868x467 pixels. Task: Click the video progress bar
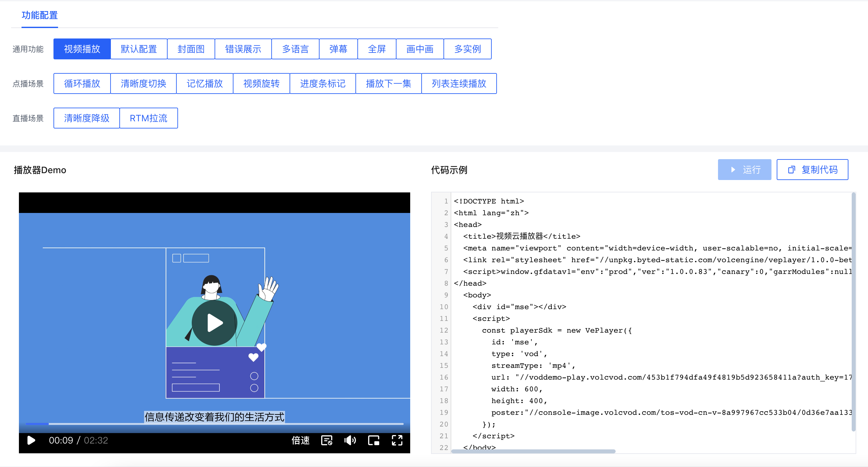pyautogui.click(x=214, y=424)
